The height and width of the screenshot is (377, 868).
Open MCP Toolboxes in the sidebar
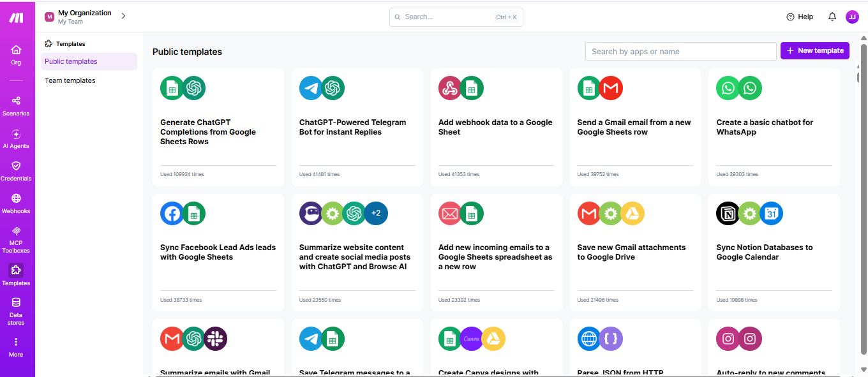pyautogui.click(x=16, y=239)
